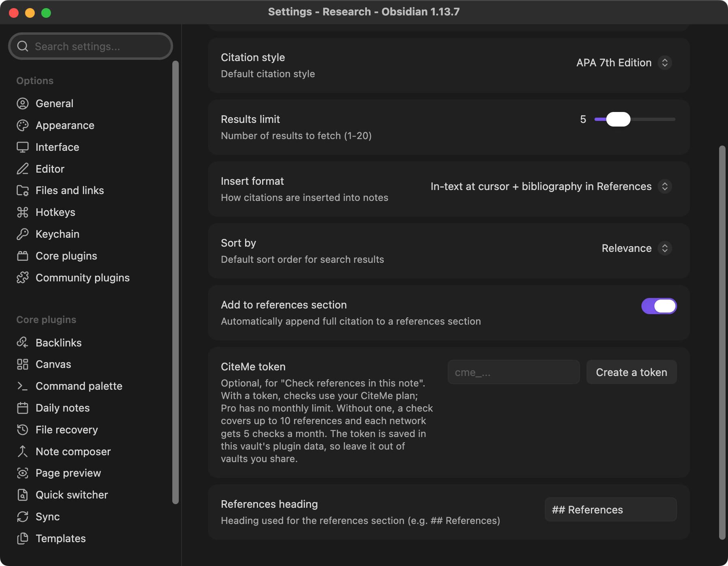Click the Sync refresh icon
This screenshot has width=728, height=566.
pyautogui.click(x=23, y=517)
